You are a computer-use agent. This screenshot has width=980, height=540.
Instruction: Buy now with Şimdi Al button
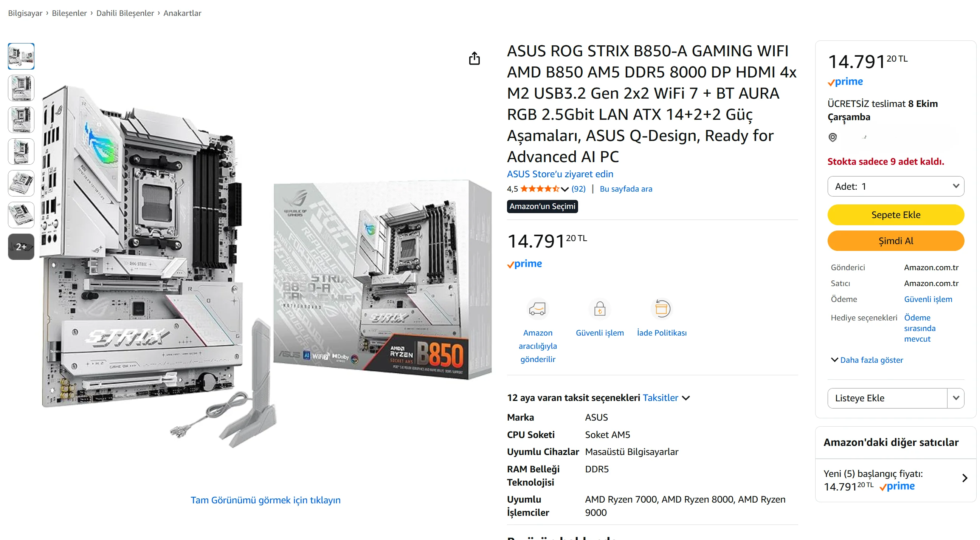pyautogui.click(x=896, y=241)
